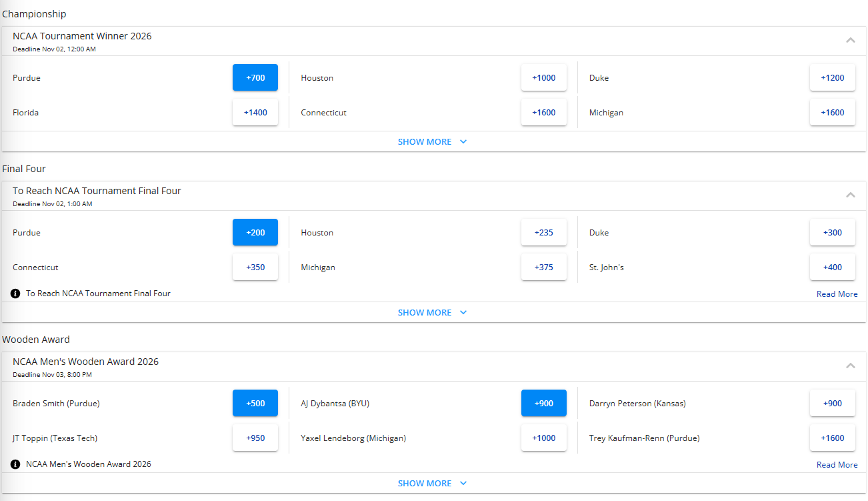Pick Darryn Peterson +900 Wooden Award odds
This screenshot has height=501, width=868.
point(832,403)
